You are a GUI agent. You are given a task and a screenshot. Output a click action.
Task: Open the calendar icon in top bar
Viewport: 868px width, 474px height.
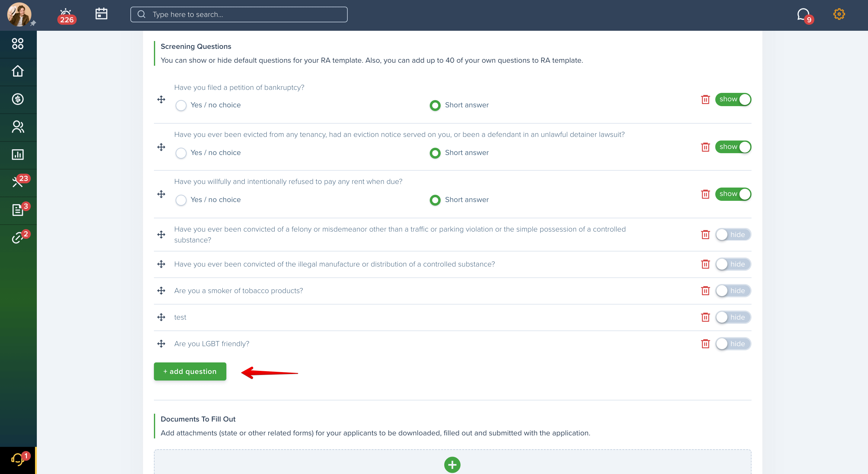tap(101, 14)
